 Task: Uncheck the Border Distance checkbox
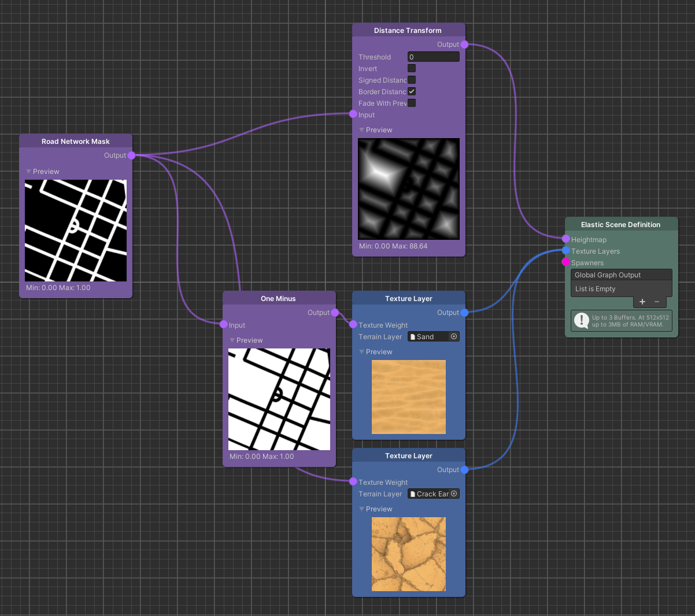[x=412, y=92]
